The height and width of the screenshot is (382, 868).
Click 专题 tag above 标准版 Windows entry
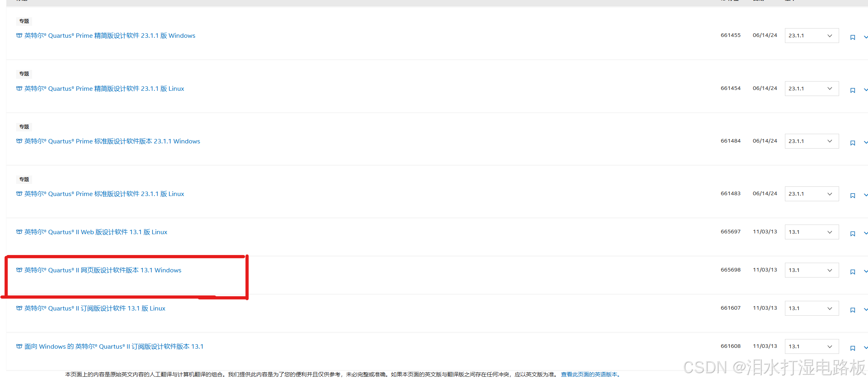pos(24,127)
